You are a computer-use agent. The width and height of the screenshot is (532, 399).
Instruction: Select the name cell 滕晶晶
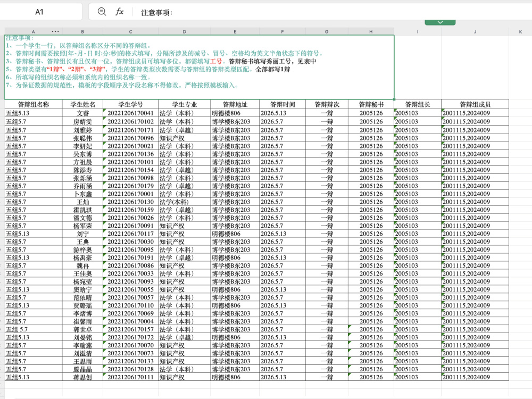[x=83, y=369]
